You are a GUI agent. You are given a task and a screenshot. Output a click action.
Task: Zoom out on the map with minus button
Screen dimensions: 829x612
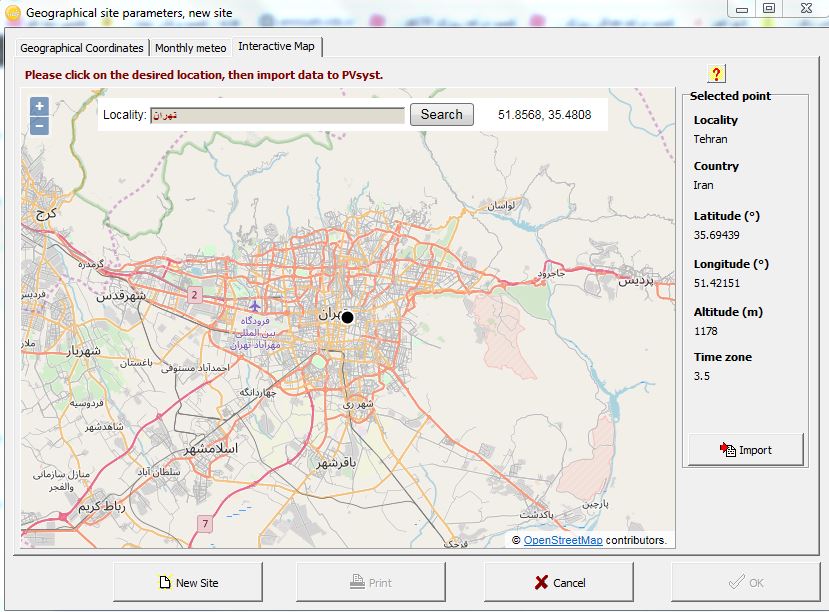tap(40, 126)
